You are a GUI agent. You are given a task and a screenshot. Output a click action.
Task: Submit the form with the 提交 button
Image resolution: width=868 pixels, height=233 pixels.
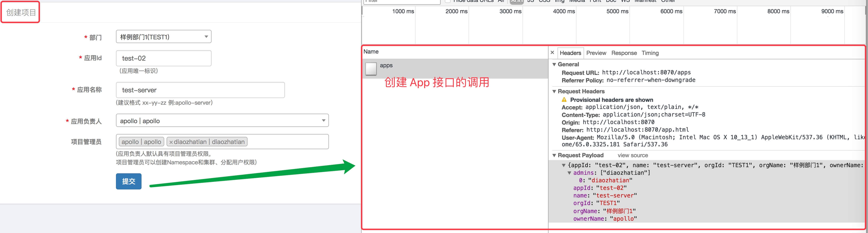coord(129,181)
